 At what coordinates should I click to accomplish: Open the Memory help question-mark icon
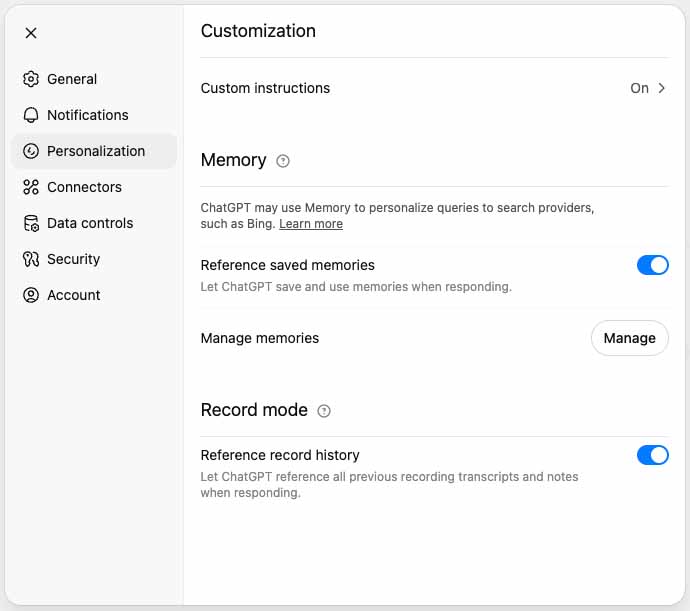tap(283, 161)
